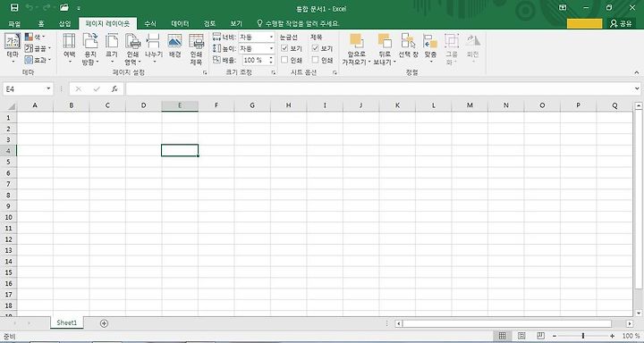This screenshot has height=343, width=644.
Task: Click the Print Titles (인쇄 제목) button
Action: click(196, 49)
